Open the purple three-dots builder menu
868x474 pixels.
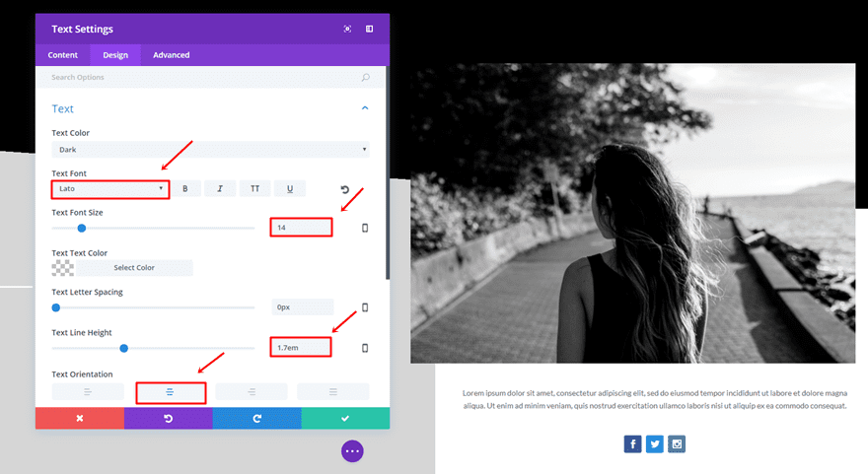352,451
